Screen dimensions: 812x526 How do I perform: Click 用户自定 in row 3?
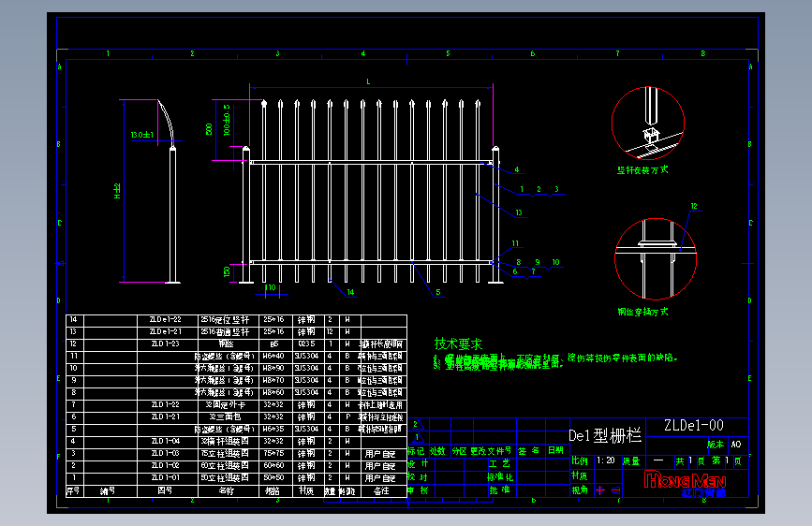[380, 454]
